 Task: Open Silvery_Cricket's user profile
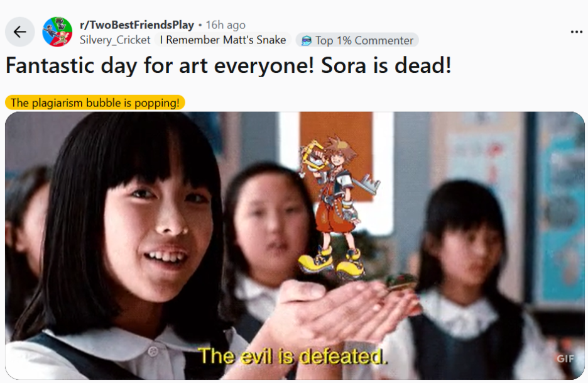tap(115, 40)
